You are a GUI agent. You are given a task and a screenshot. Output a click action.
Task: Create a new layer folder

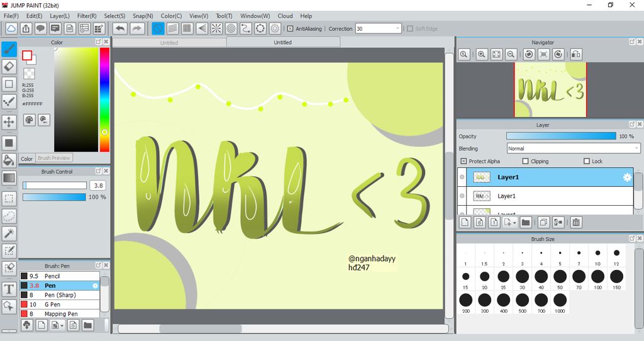point(526,222)
